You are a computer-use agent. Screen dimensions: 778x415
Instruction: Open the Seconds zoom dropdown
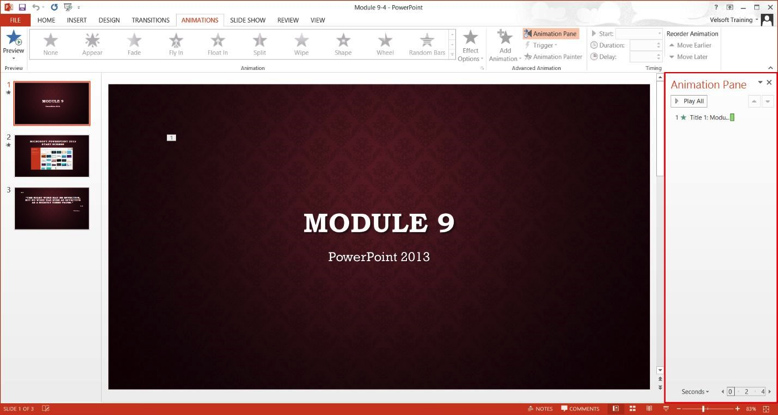(695, 392)
